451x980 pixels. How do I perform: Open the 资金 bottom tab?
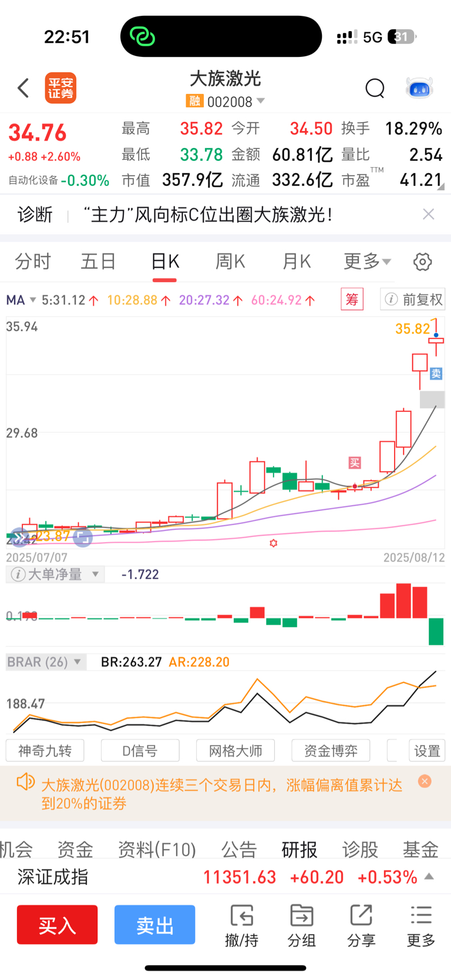click(x=75, y=849)
